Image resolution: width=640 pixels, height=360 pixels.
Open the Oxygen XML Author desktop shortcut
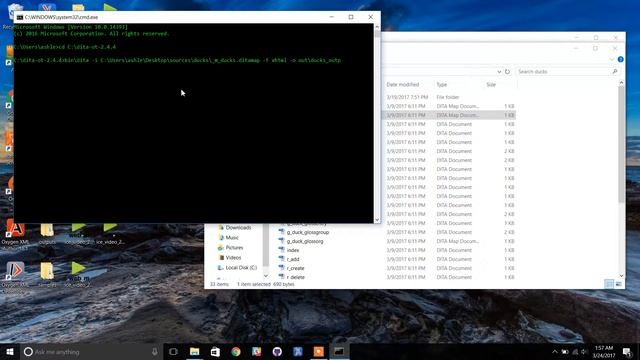tap(15, 236)
